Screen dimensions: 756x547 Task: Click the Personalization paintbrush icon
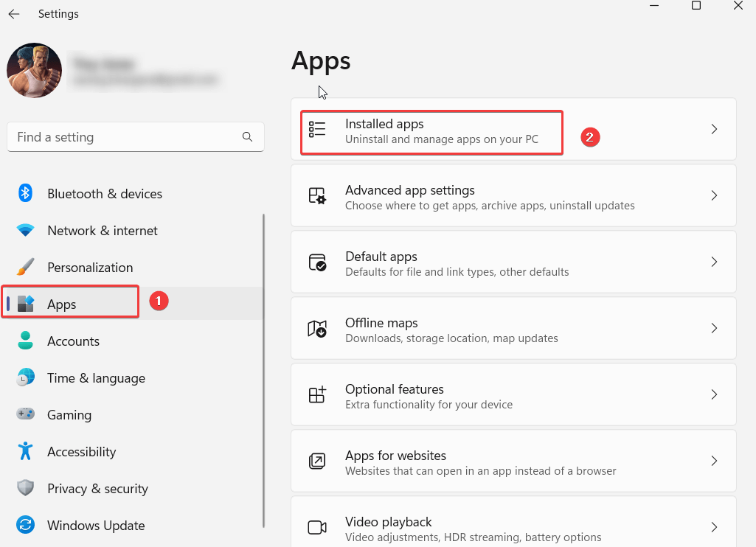25,267
